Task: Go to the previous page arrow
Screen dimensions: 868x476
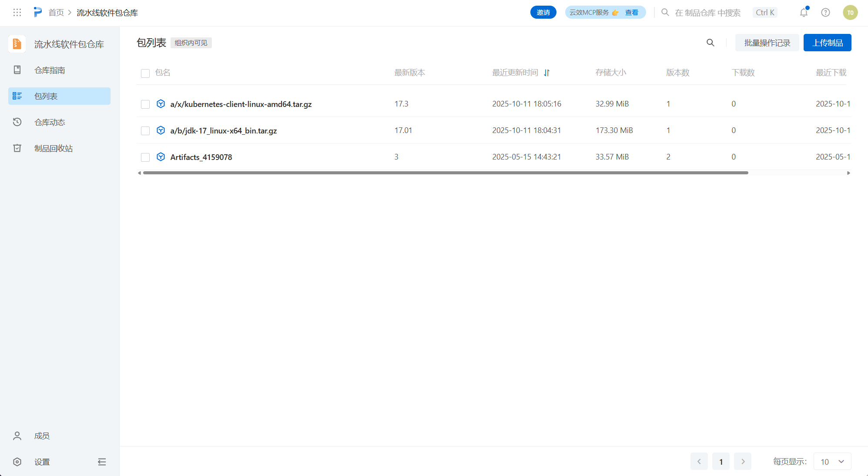Action: 699,462
